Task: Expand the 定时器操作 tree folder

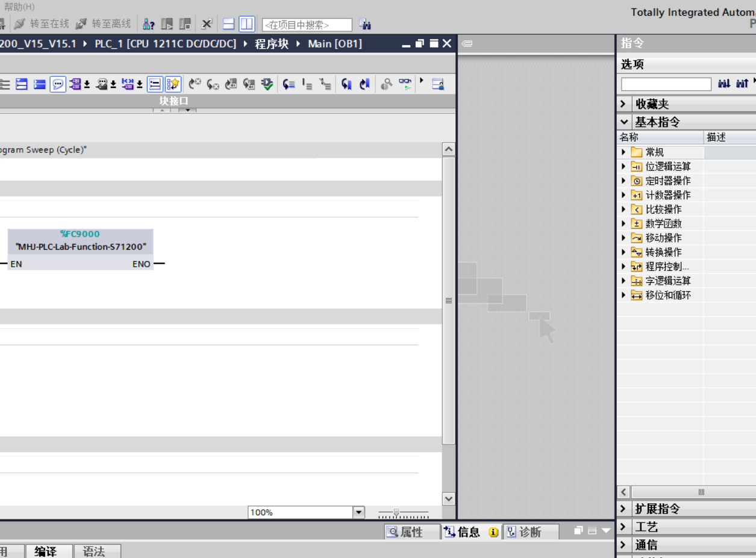Action: (623, 181)
